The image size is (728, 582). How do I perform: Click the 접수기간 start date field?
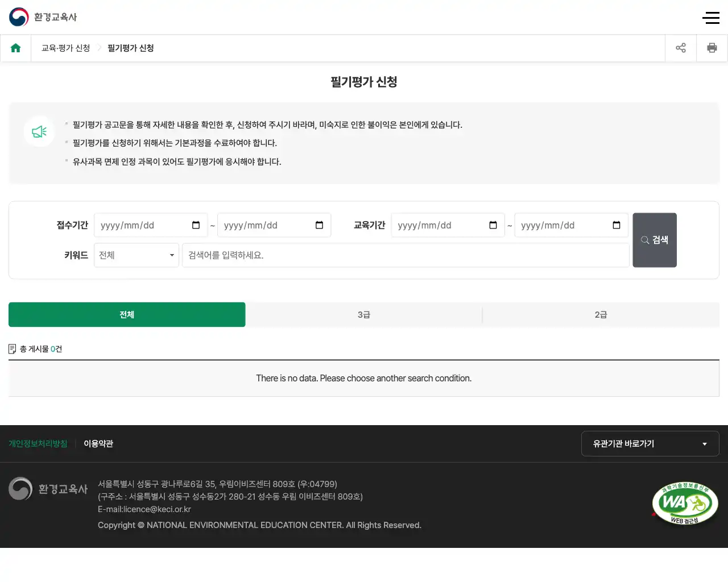[150, 225]
